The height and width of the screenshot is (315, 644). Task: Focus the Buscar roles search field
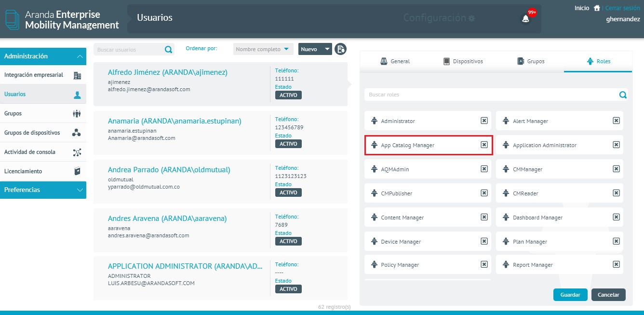tap(496, 95)
